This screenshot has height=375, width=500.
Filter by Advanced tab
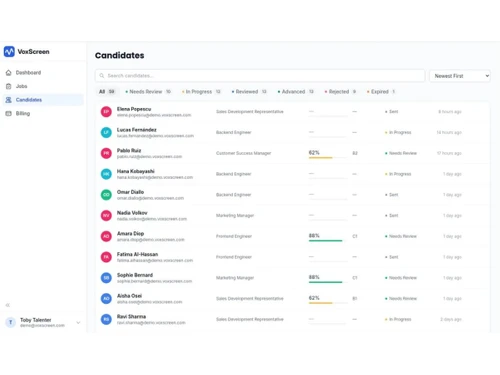point(296,92)
